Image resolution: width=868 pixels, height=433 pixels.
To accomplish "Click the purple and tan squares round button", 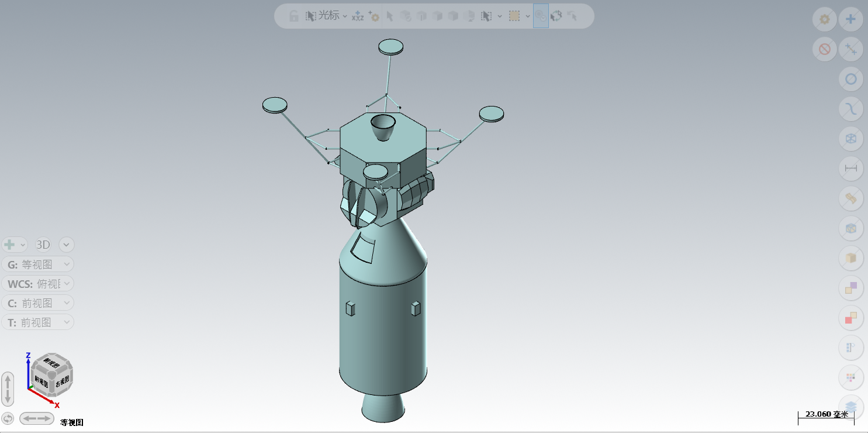I will 851,288.
